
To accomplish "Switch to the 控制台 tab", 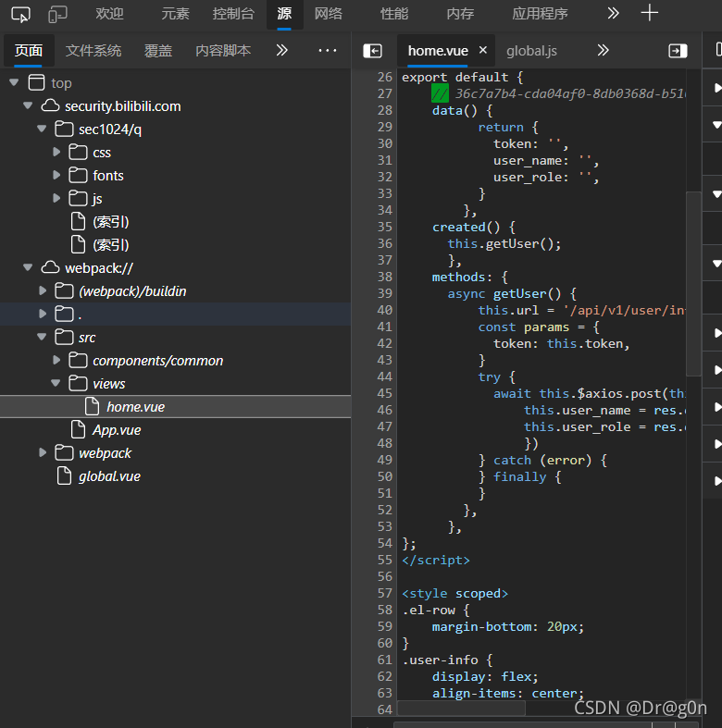I will pyautogui.click(x=233, y=14).
